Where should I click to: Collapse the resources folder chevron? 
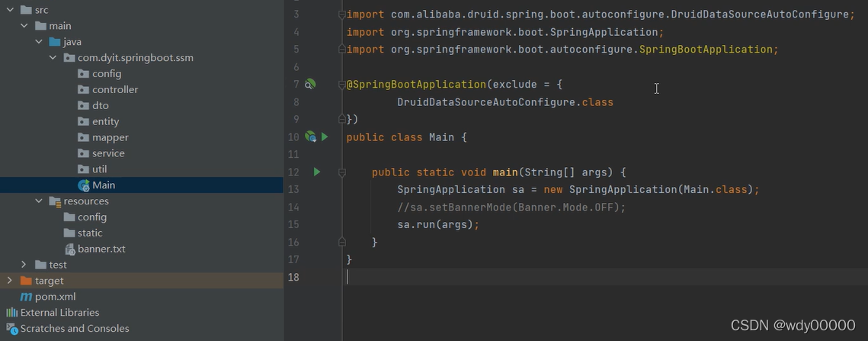pyautogui.click(x=39, y=201)
